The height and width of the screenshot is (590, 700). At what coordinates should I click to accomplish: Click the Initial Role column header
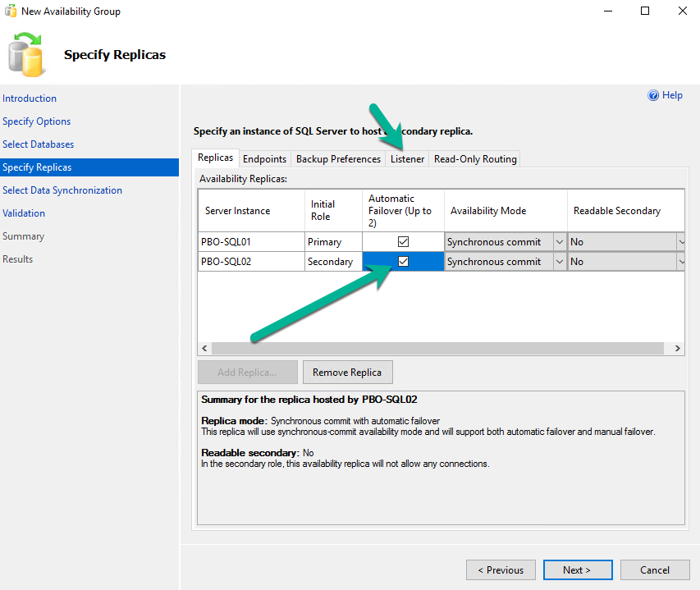333,211
